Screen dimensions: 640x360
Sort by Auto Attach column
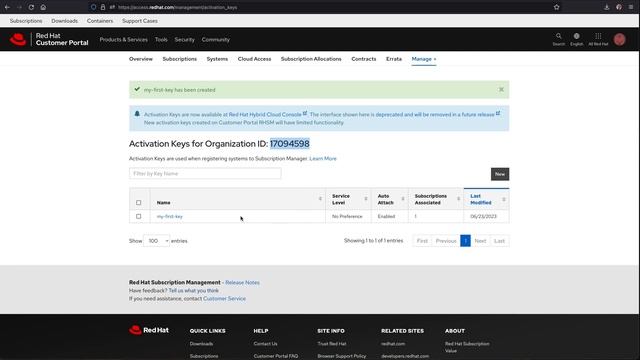(x=403, y=199)
